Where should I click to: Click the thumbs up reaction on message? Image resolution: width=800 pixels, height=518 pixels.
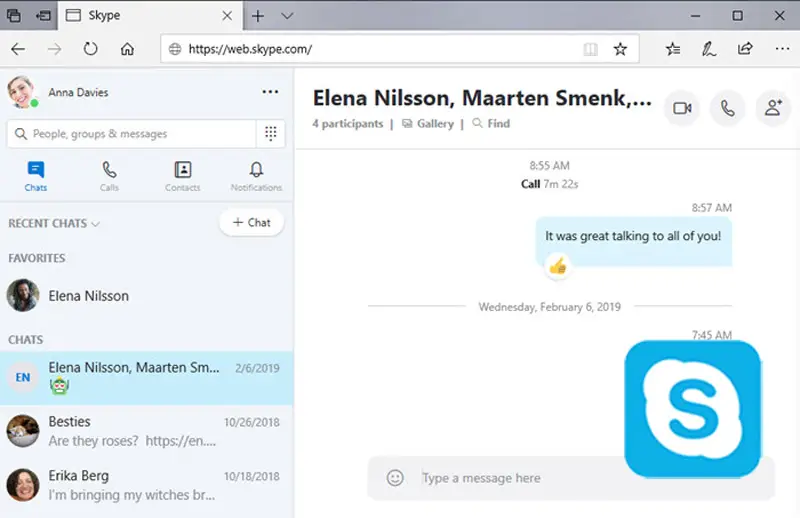tap(558, 265)
